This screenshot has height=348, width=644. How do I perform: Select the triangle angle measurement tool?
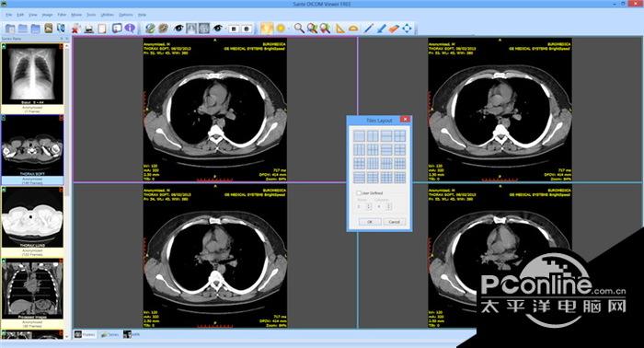339,29
